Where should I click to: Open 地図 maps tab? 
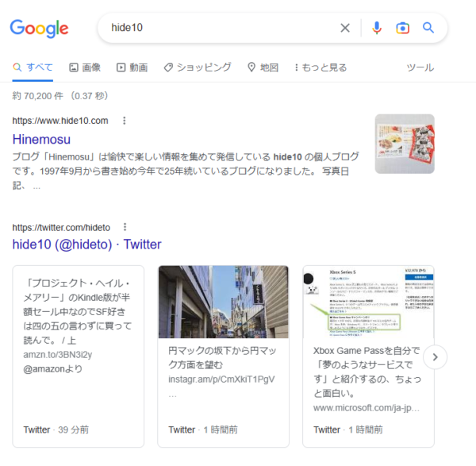tap(263, 67)
